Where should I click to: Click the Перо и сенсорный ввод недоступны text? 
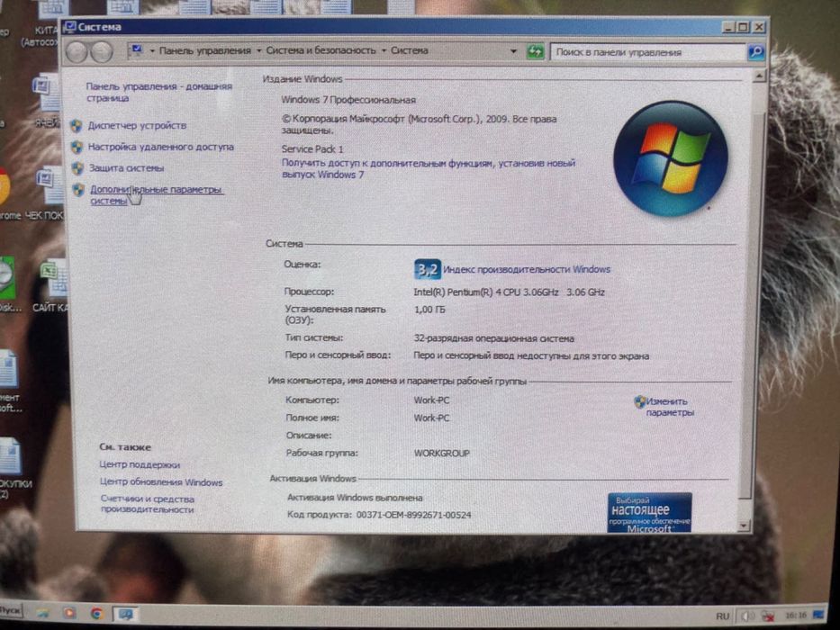point(531,356)
